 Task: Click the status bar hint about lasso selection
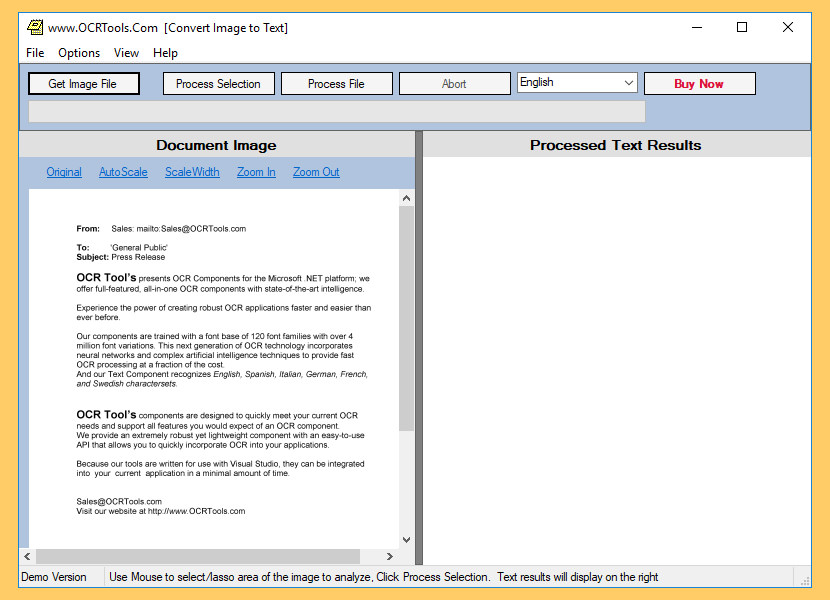point(384,577)
